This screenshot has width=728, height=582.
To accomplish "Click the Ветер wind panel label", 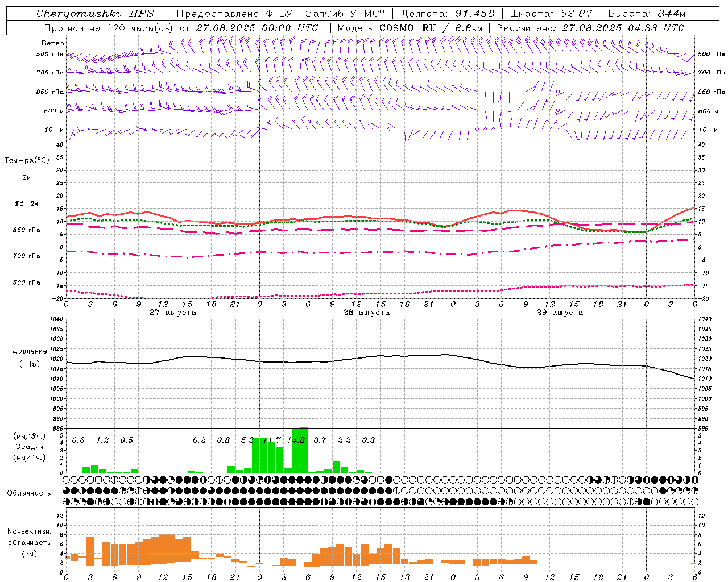I will pos(53,43).
